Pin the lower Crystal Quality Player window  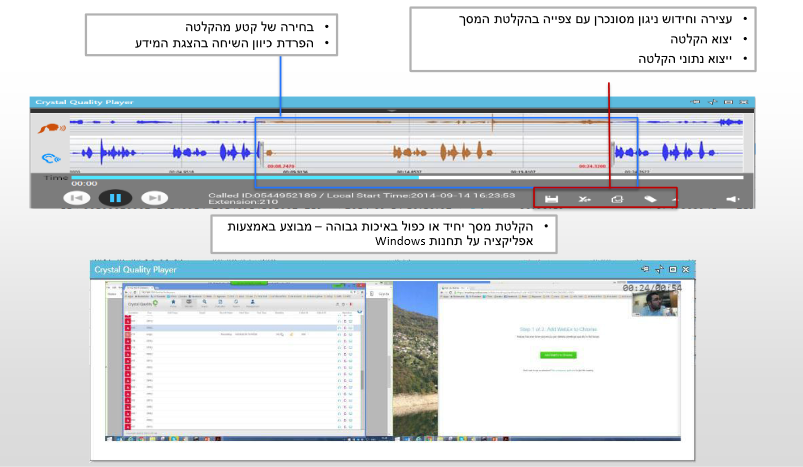click(x=645, y=269)
